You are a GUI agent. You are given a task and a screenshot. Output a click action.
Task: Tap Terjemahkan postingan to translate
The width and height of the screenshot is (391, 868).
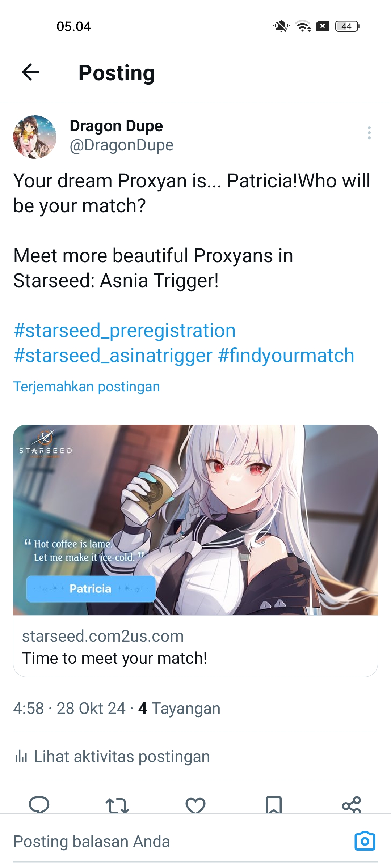tap(87, 387)
